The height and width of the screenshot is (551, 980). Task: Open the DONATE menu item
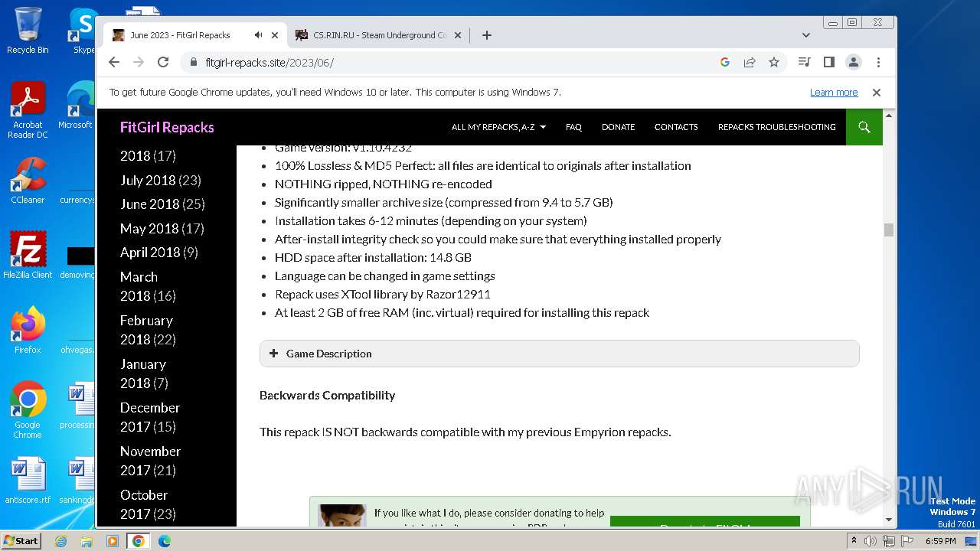[x=618, y=127]
